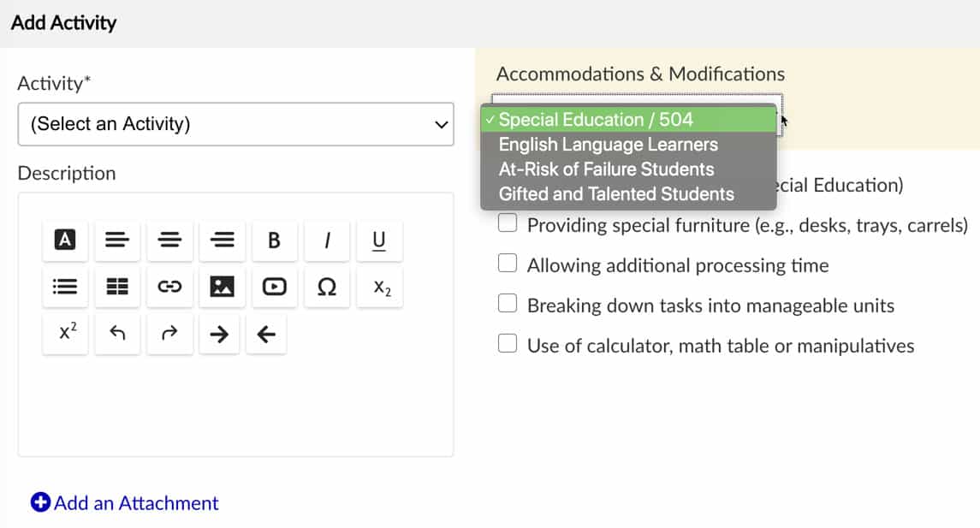Choose English Language Learners from list
Viewport: 980px width, 528px height.
point(609,145)
